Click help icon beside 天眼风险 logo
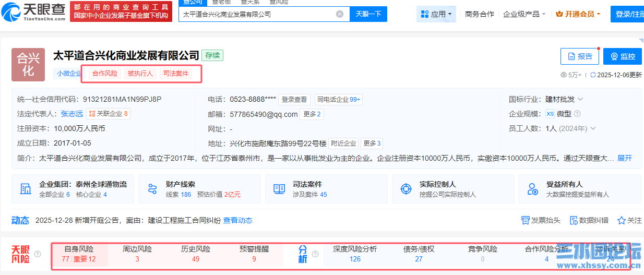Viewport: 644px width, 275px height. pos(38,254)
